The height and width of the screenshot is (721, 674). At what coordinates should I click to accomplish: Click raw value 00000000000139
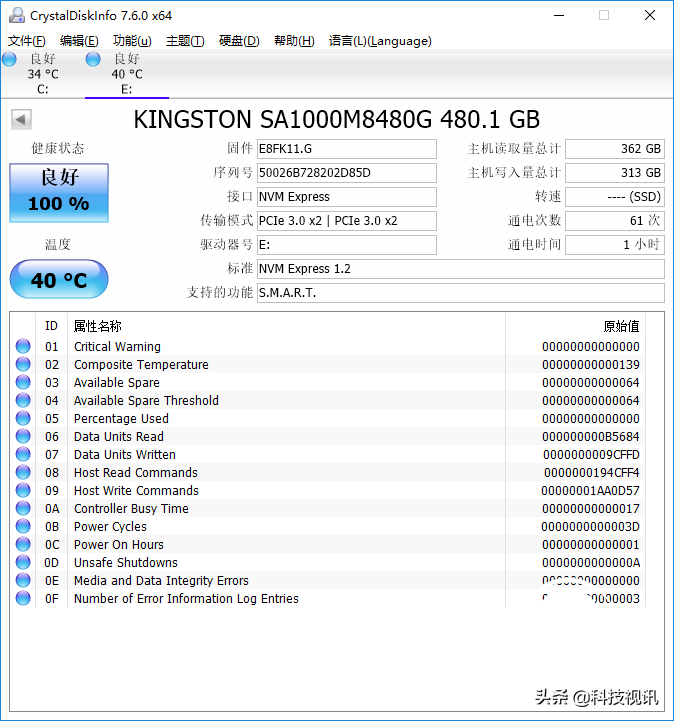(591, 365)
